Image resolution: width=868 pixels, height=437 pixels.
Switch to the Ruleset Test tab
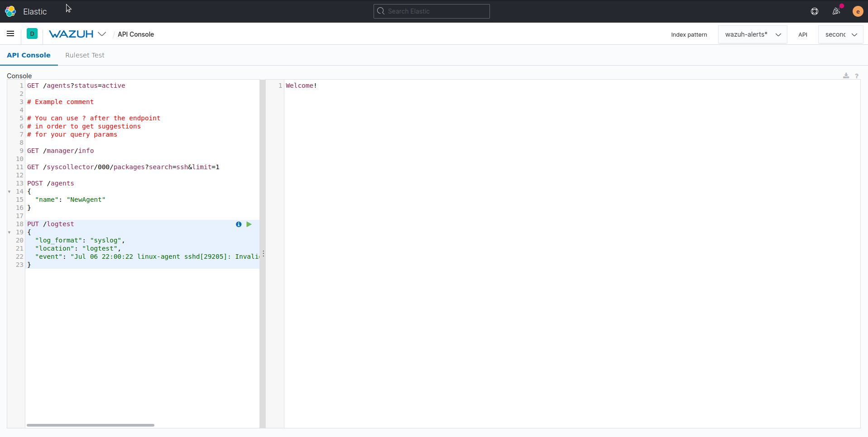(85, 55)
